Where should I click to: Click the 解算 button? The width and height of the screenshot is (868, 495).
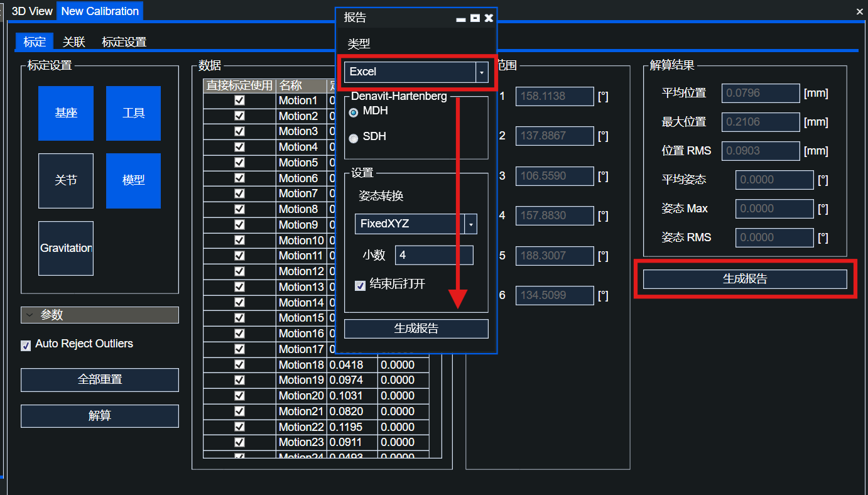point(100,416)
